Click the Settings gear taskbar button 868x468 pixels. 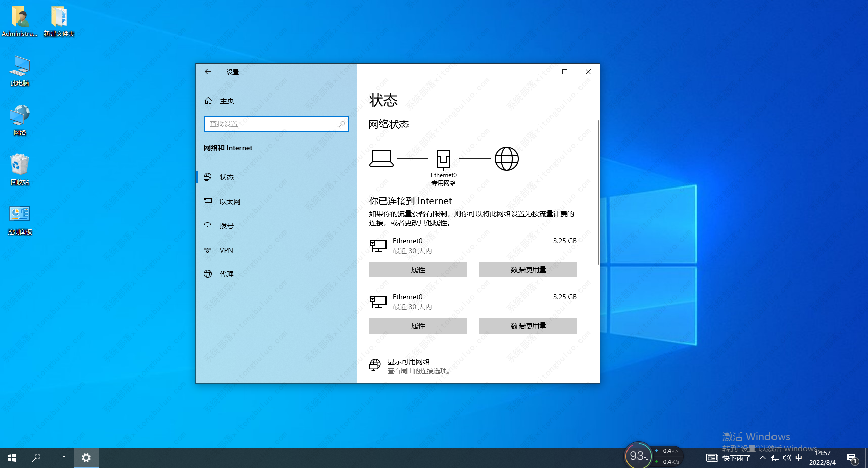click(86, 458)
